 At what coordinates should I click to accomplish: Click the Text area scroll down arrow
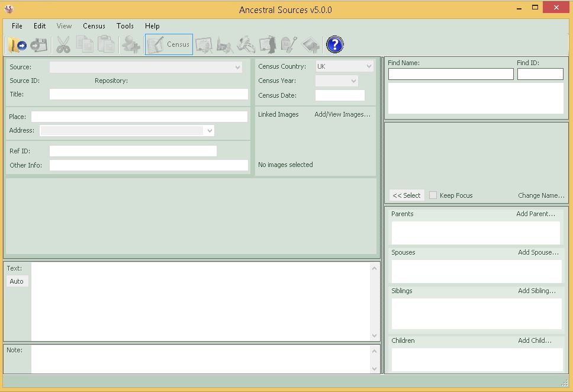374,335
